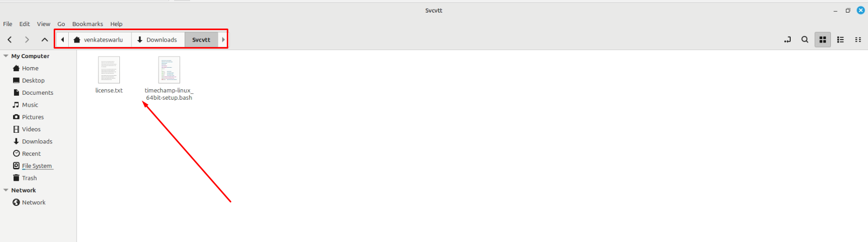Image resolution: width=868 pixels, height=242 pixels.
Task: Collapse the Network section
Action: pyautogui.click(x=6, y=190)
